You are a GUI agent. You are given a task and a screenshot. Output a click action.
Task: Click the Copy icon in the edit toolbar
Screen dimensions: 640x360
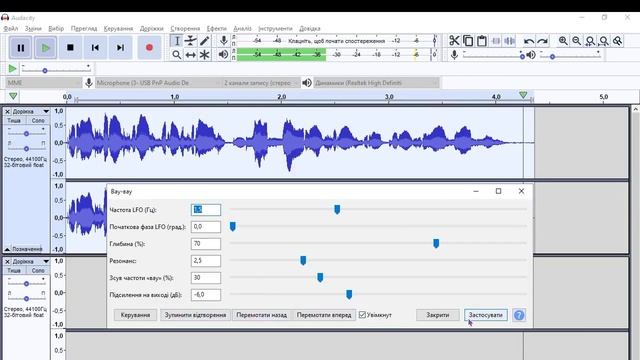468,41
